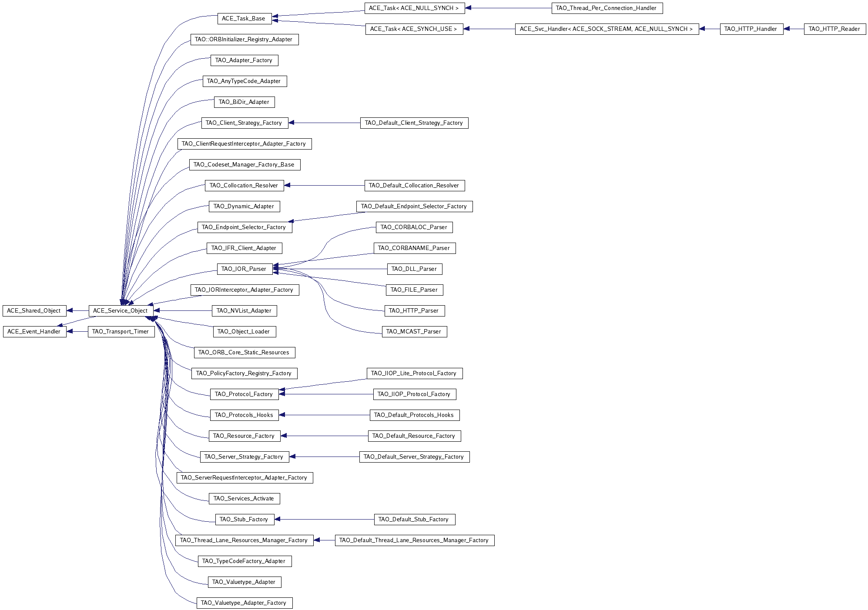Open the ACE_Svc_Handler template class node
Viewport: 868px width, 610px height.
coord(606,29)
